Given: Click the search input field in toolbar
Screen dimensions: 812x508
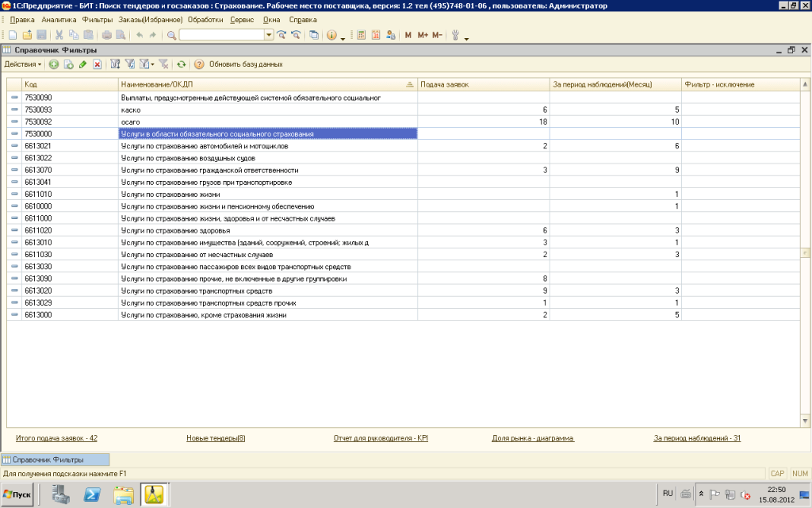Looking at the screenshot, I should click(x=221, y=35).
